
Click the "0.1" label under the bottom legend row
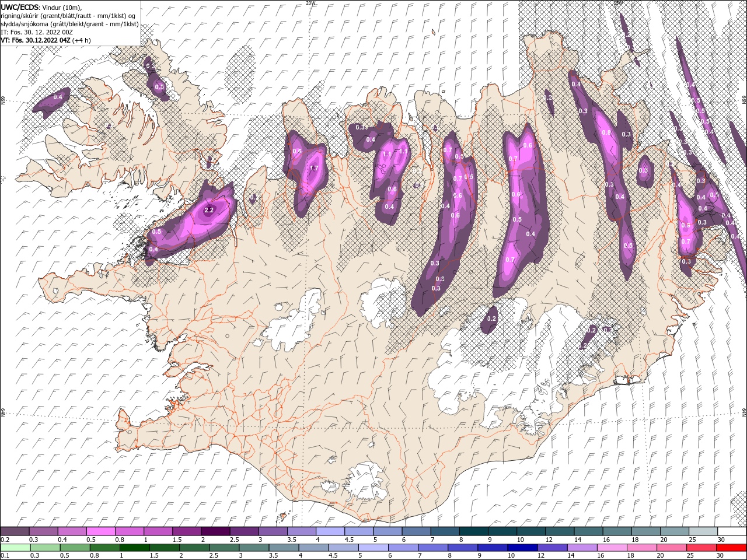click(x=5, y=556)
